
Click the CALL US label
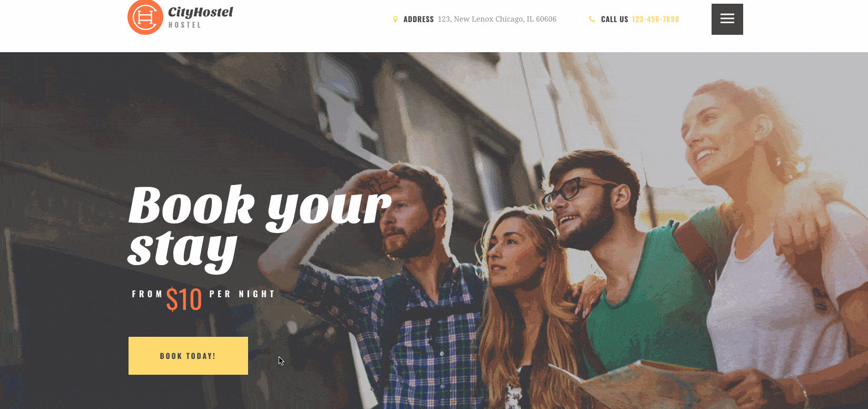click(614, 20)
